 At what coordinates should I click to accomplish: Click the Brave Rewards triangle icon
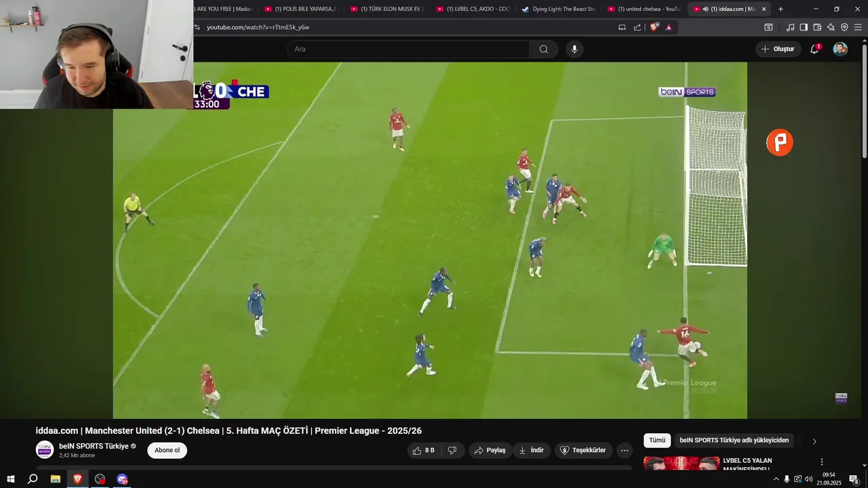coord(669,27)
